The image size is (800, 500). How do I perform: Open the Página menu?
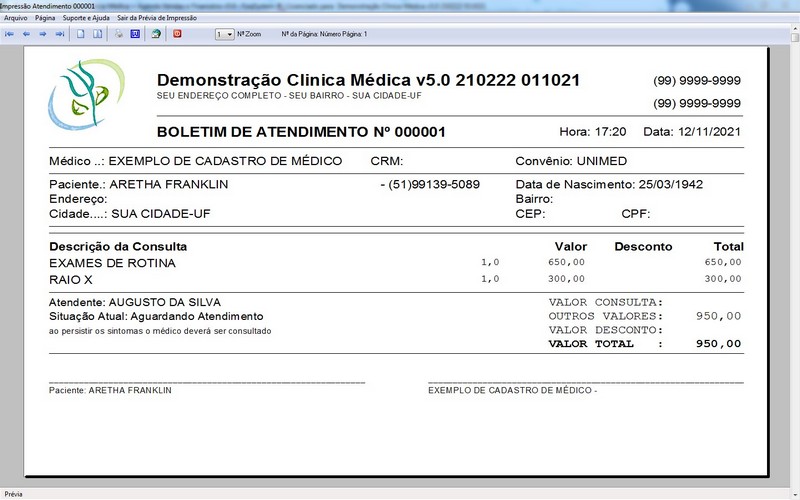tap(45, 18)
